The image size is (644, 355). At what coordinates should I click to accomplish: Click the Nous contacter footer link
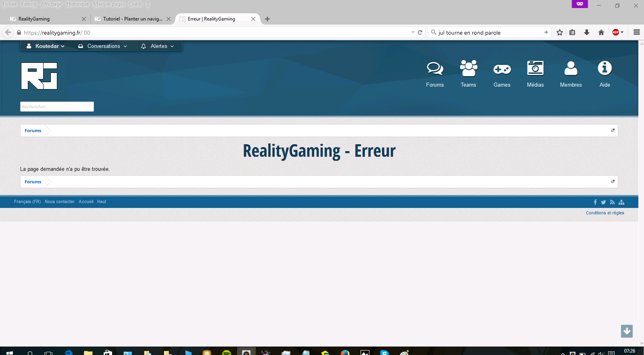[60, 201]
